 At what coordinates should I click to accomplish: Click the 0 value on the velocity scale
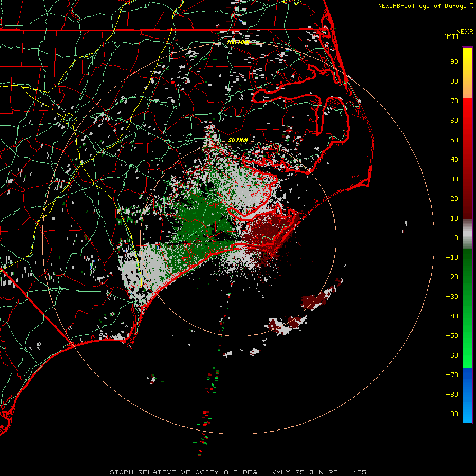click(456, 238)
